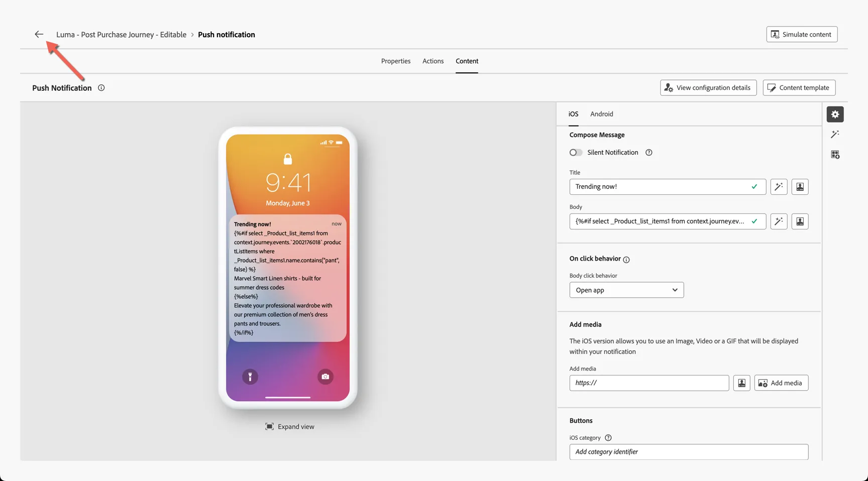Open content card icon for Title field
Image resolution: width=868 pixels, height=481 pixels.
coord(800,187)
